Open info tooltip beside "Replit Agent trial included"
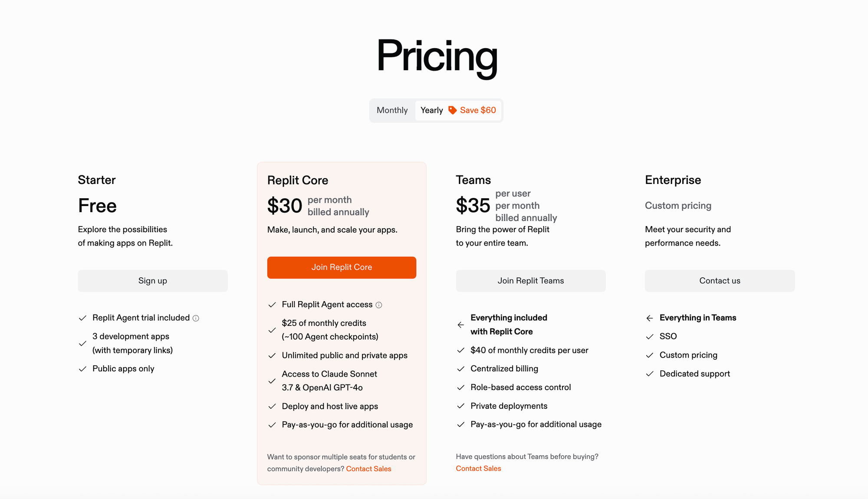868x499 pixels. pyautogui.click(x=196, y=318)
